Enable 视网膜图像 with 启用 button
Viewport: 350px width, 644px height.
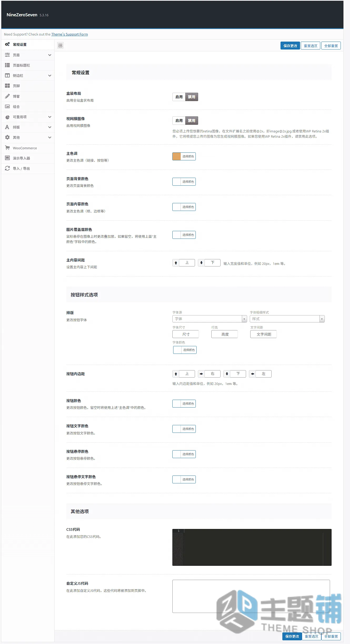click(179, 121)
